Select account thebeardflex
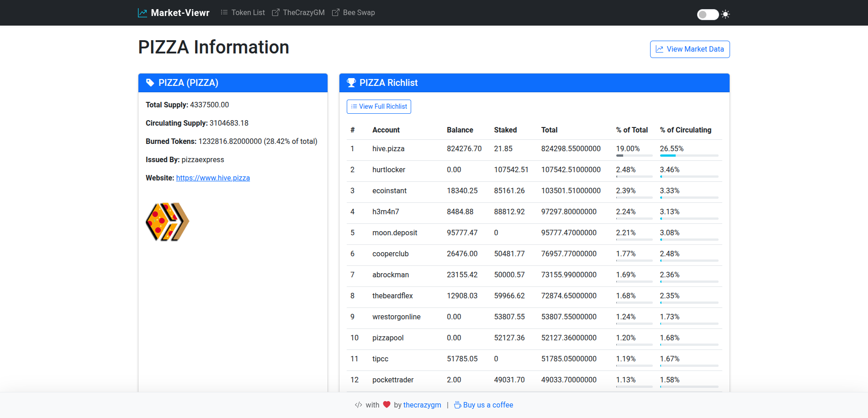 (392, 296)
